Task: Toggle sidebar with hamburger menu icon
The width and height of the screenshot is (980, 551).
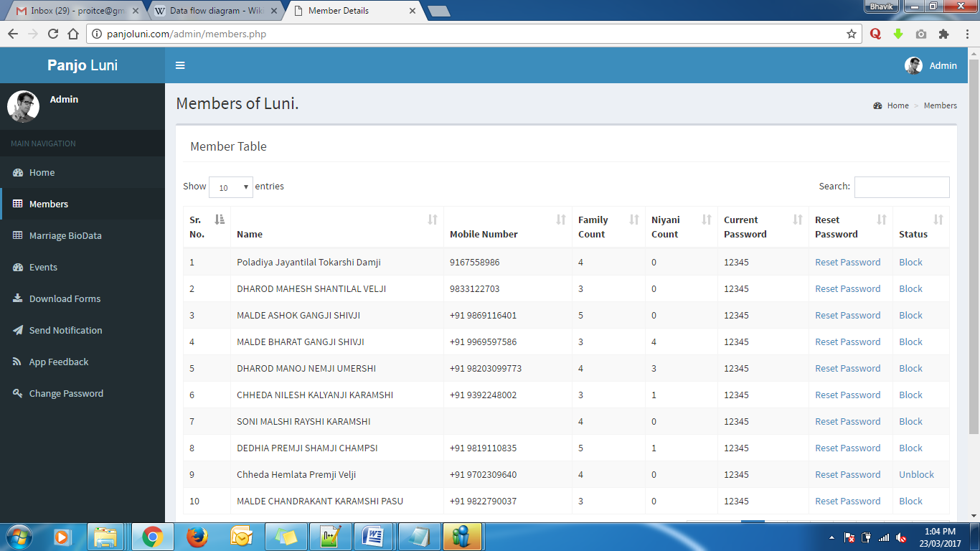Action: click(x=180, y=65)
